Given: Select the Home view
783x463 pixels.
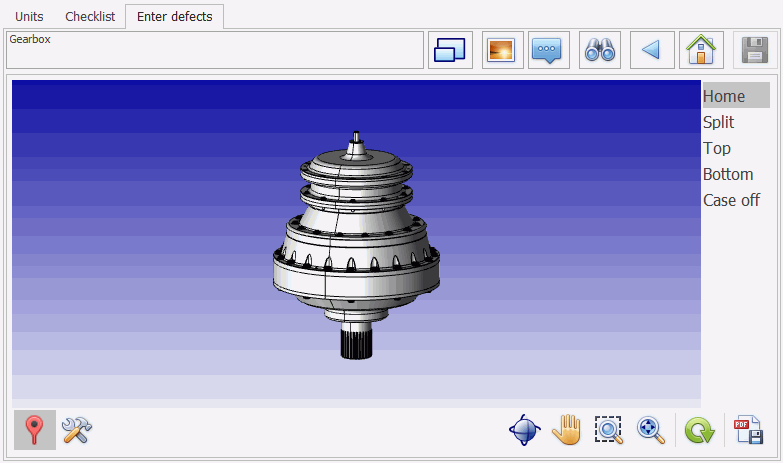Looking at the screenshot, I should coord(736,95).
